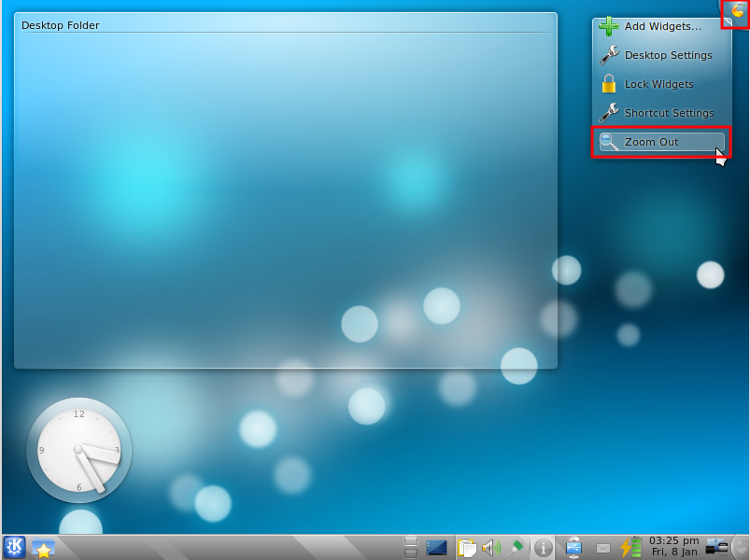
Task: Open the panel toolbox at taskbar end
Action: click(742, 548)
